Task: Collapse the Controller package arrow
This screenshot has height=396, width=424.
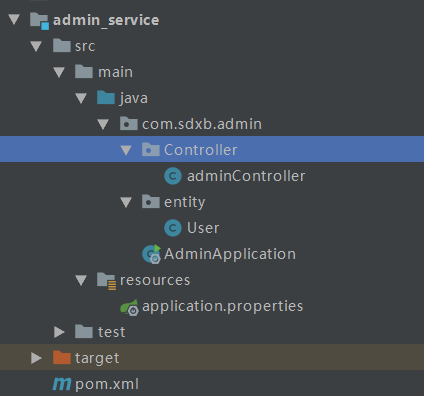Action: coord(126,150)
